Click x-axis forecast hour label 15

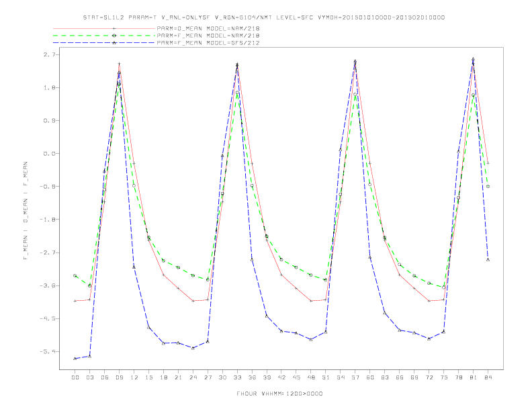click(148, 377)
